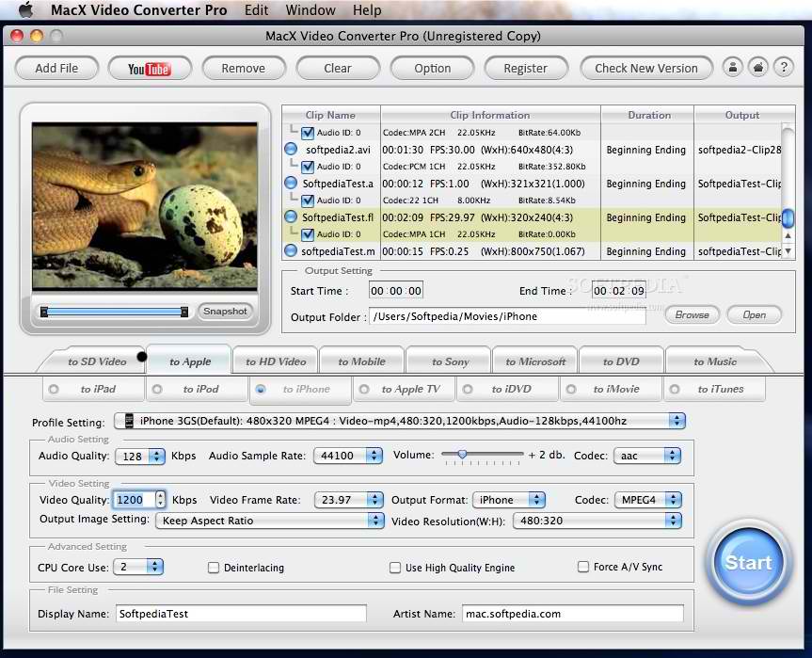Switch to the to DVD tab
812x658 pixels.
621,361
